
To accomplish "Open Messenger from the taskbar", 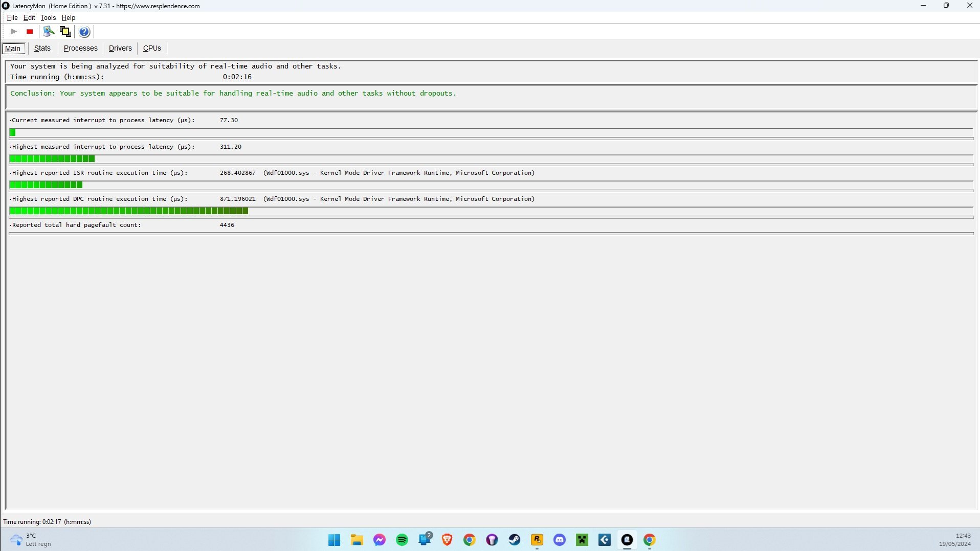I will click(380, 540).
